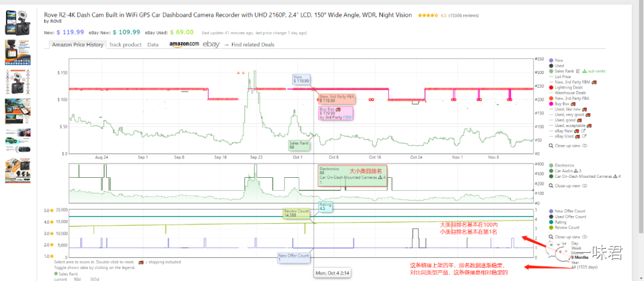
Task: Set chart range to Day
Action: (575, 243)
